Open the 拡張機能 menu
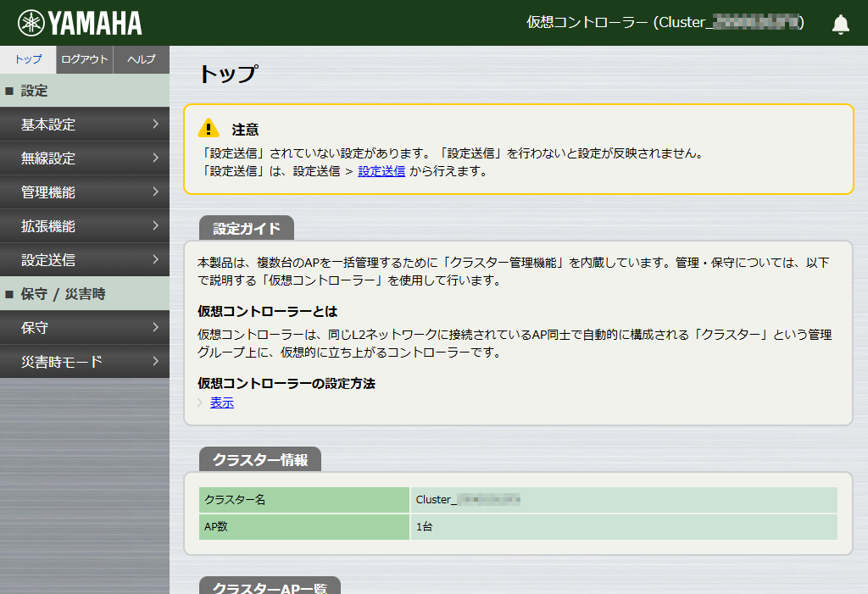 coord(85,226)
